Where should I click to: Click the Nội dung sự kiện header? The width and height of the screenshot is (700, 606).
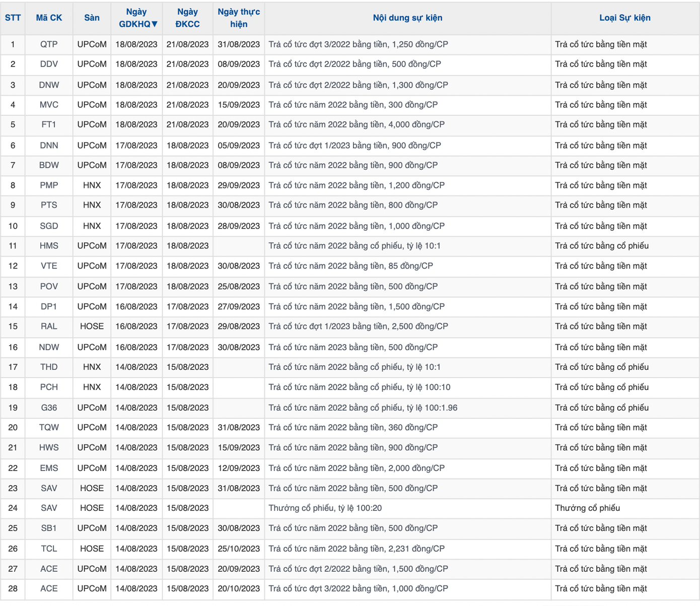(x=407, y=18)
